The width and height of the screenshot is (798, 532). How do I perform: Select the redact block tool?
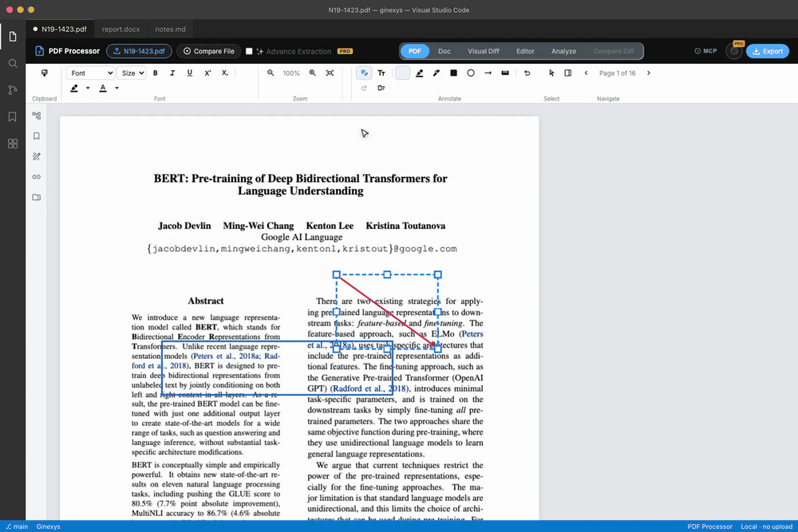click(x=505, y=73)
